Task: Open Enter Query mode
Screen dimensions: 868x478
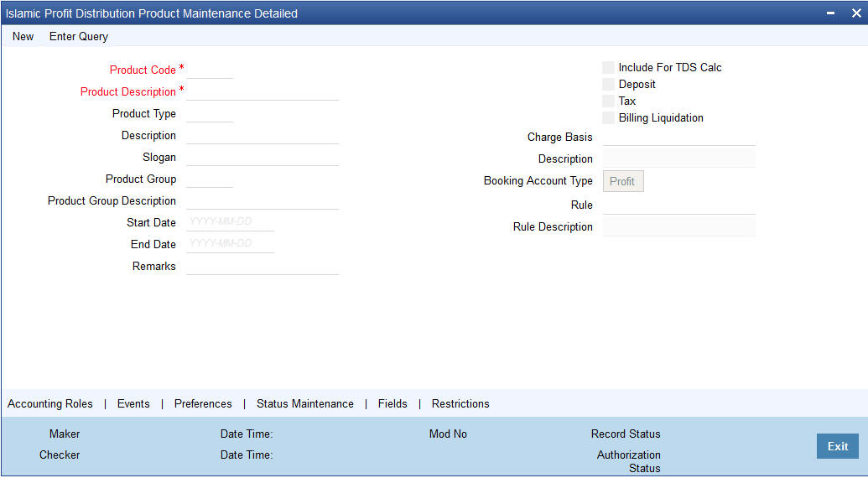Action: coord(79,37)
